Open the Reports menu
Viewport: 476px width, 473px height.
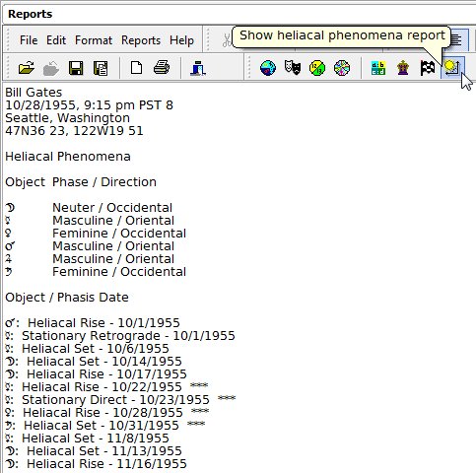[141, 40]
